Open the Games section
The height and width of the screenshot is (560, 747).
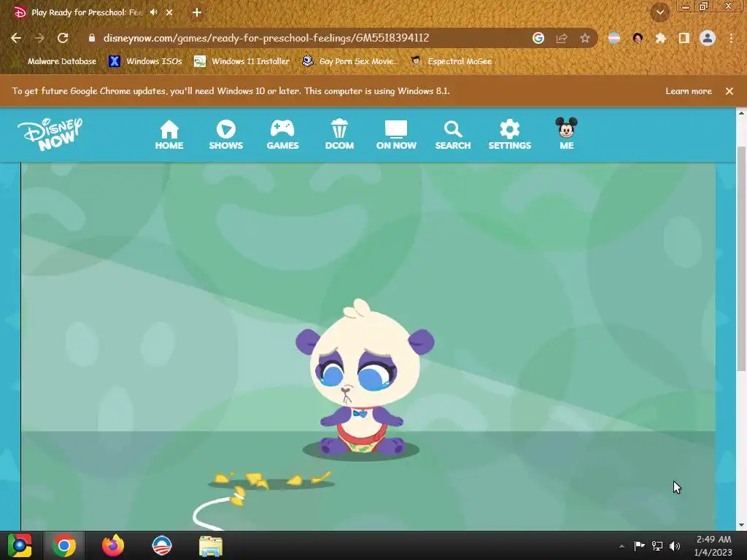click(282, 135)
